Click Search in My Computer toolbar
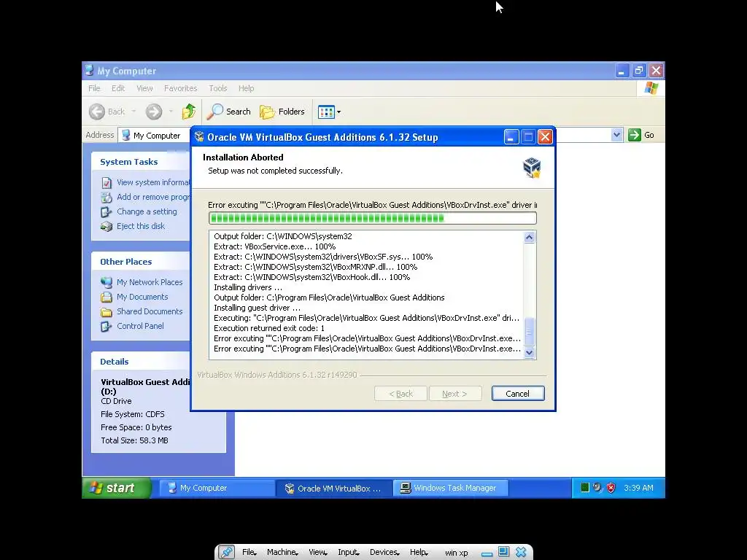 pyautogui.click(x=229, y=112)
